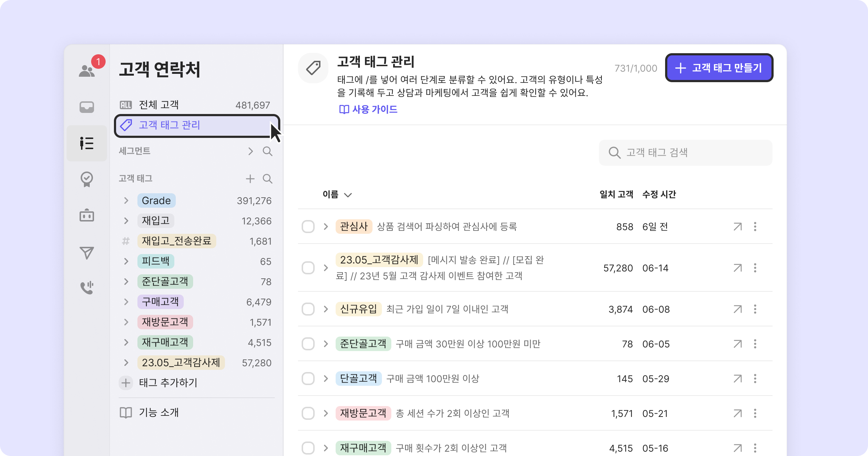Open the team members icon with notification badge
This screenshot has width=868, height=456.
[x=87, y=71]
